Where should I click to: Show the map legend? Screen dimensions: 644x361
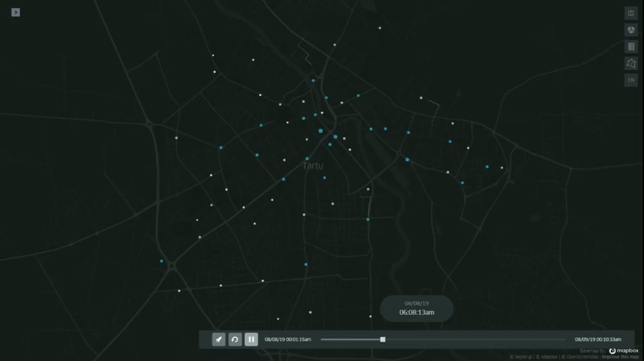click(631, 47)
